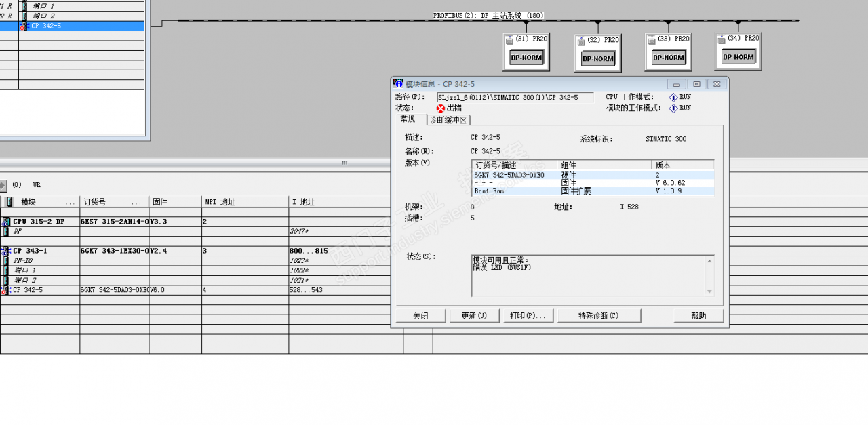The height and width of the screenshot is (425, 868).
Task: Select the Boot Rom version row
Action: point(593,191)
